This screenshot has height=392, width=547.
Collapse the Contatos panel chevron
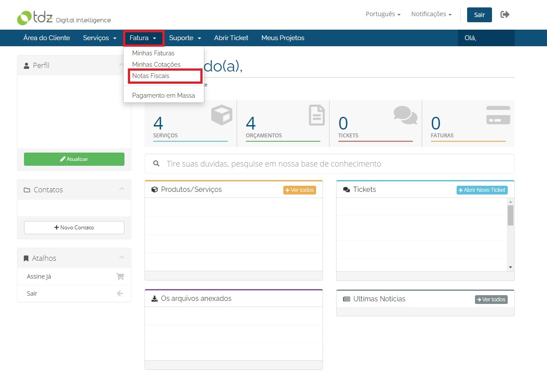point(121,189)
